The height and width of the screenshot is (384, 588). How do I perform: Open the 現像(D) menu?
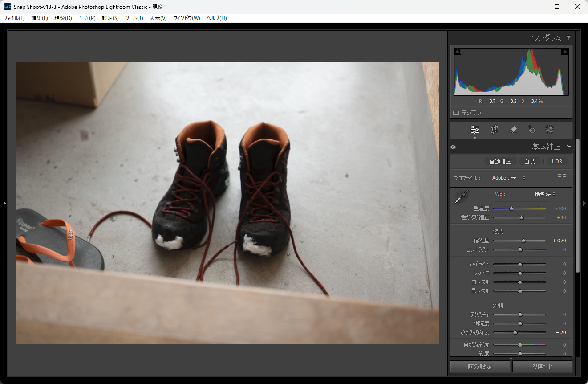tap(63, 18)
